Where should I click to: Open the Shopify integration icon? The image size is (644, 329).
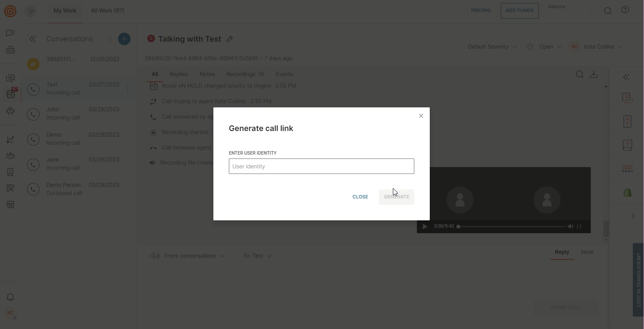[627, 192]
